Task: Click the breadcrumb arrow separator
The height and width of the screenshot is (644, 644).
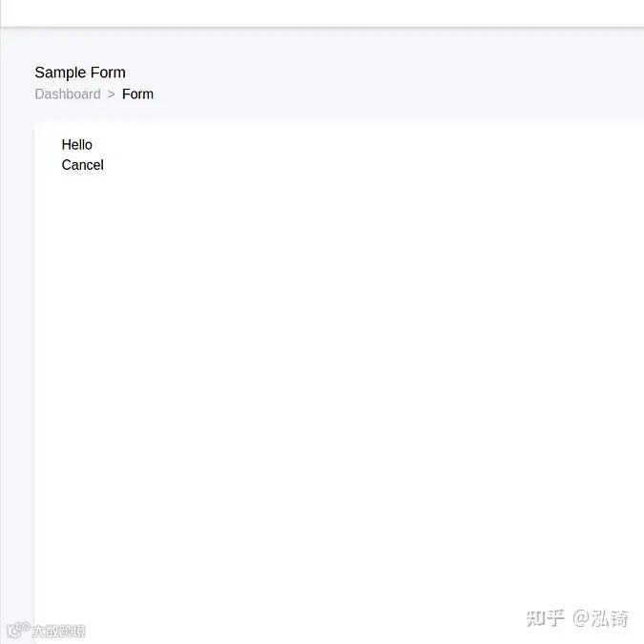Action: pyautogui.click(x=112, y=94)
